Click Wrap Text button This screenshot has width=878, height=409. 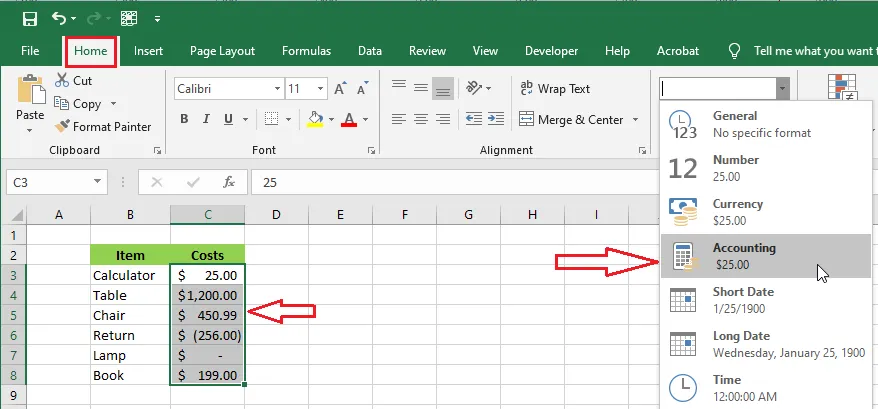click(x=554, y=89)
